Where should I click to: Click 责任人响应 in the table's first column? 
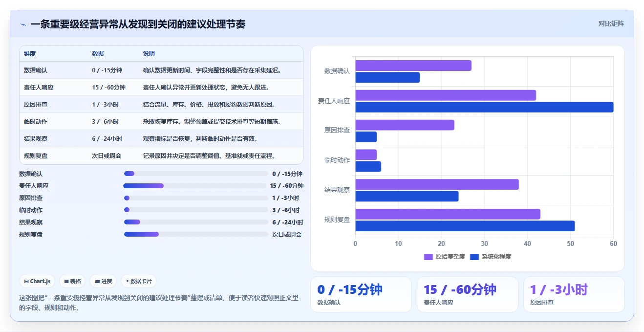(x=39, y=88)
